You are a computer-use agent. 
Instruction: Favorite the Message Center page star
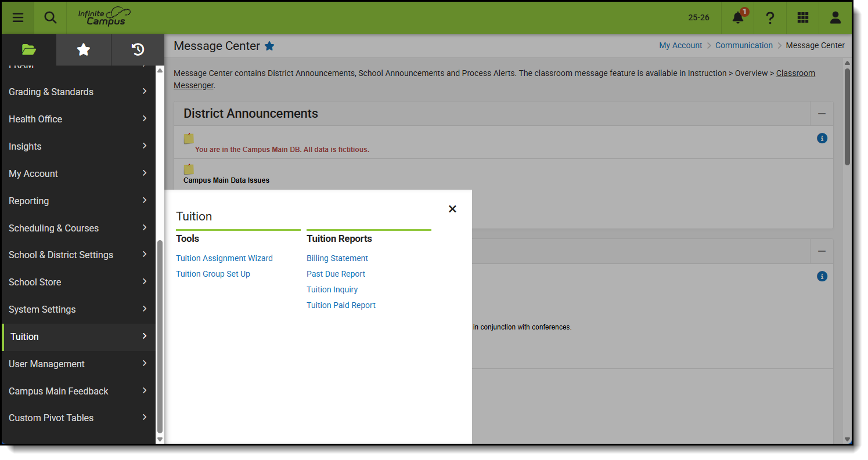(269, 46)
